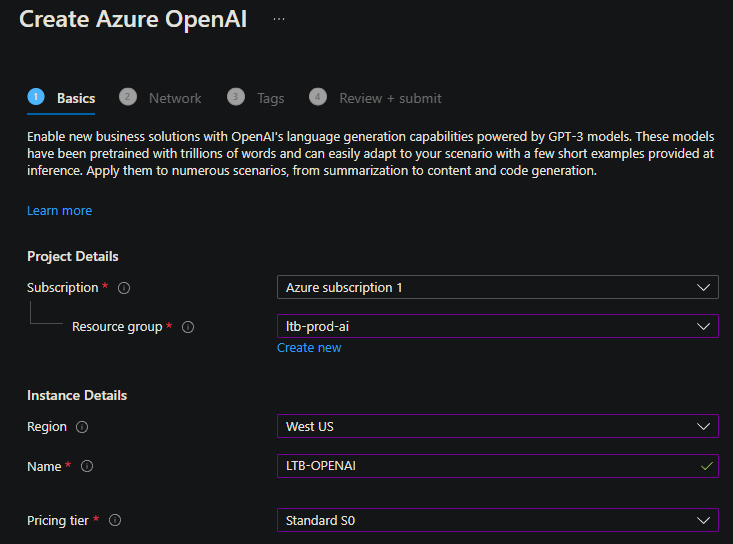Click the chevron arrow of Pricing tier dropdown
Viewport: 733px width, 544px height.
[x=704, y=520]
